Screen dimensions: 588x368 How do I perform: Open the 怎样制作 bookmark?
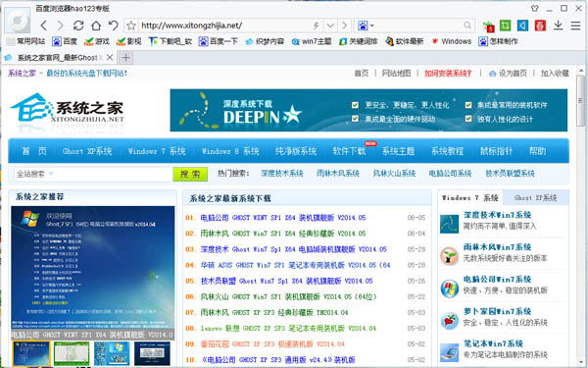coord(498,41)
